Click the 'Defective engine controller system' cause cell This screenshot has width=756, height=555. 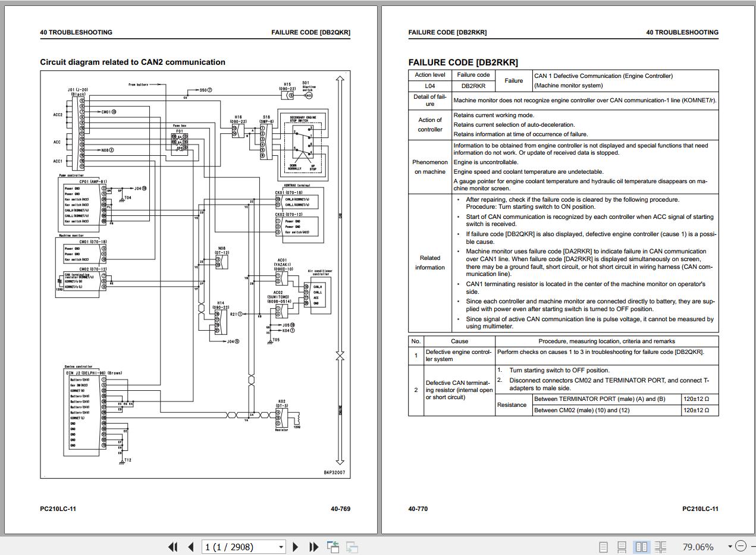tap(459, 355)
